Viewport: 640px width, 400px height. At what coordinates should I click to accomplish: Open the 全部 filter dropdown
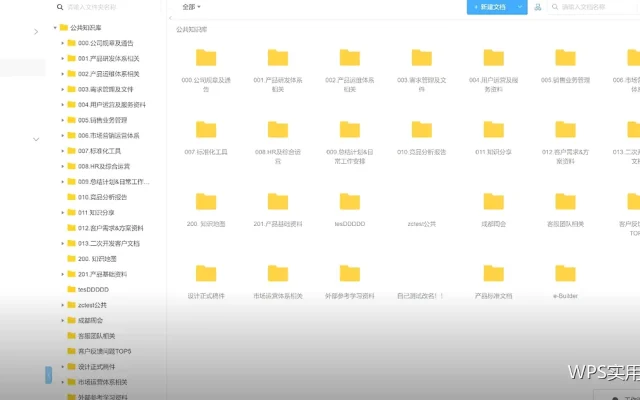(191, 7)
